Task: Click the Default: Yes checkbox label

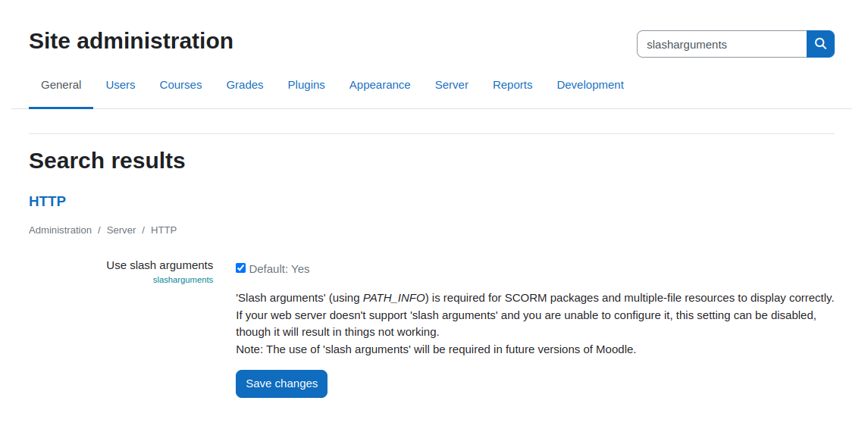Action: tap(279, 269)
